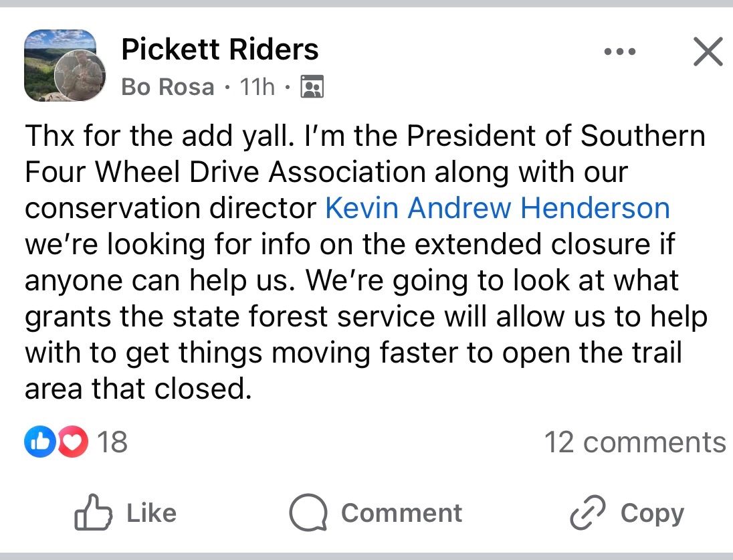Image resolution: width=733 pixels, height=560 pixels.
Task: Click the red heart reaction icon
Action: 72,442
